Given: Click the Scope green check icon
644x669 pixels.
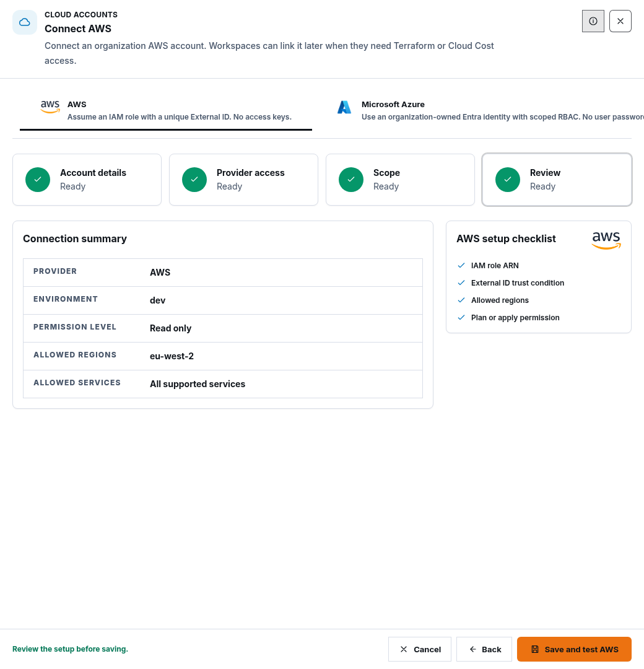Looking at the screenshot, I should (x=351, y=180).
